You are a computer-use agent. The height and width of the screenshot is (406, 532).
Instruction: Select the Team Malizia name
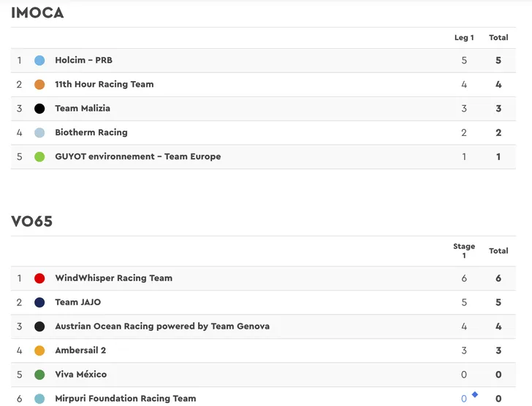[x=83, y=109]
